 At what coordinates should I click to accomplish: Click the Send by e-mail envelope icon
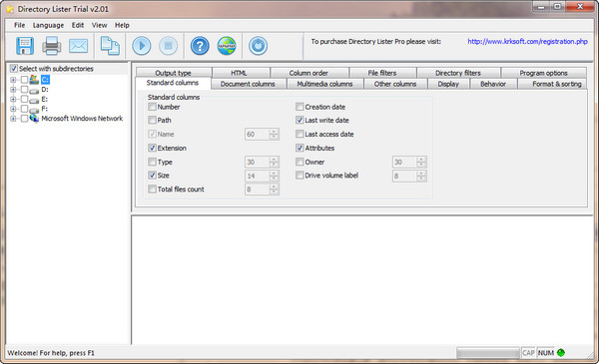78,46
